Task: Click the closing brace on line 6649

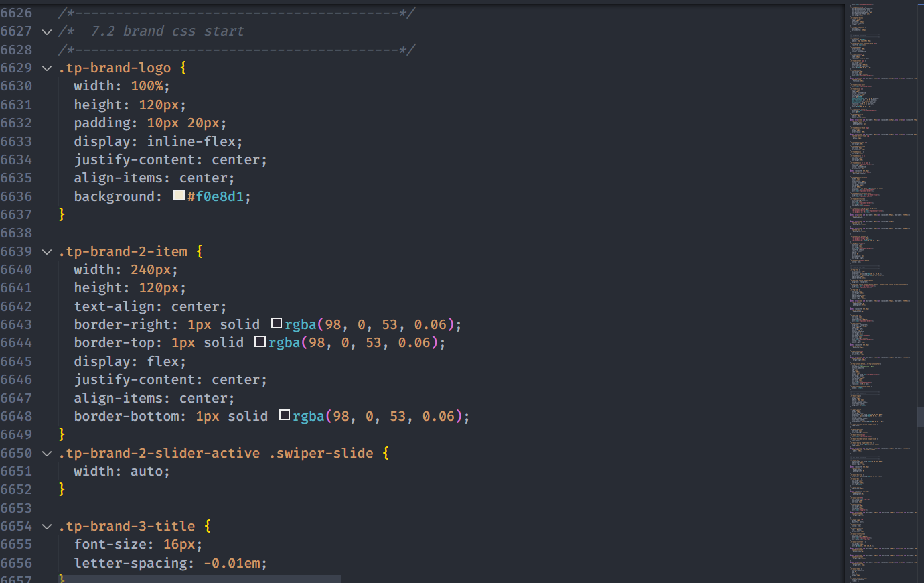Action: tap(62, 434)
